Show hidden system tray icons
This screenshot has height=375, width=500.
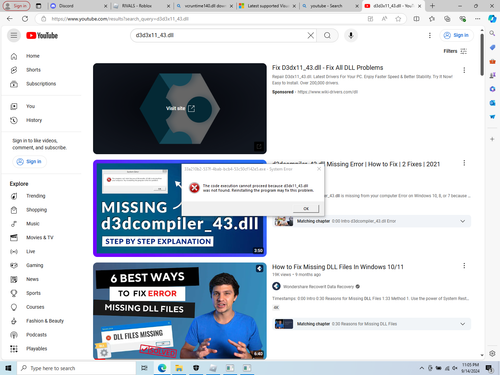click(x=421, y=368)
